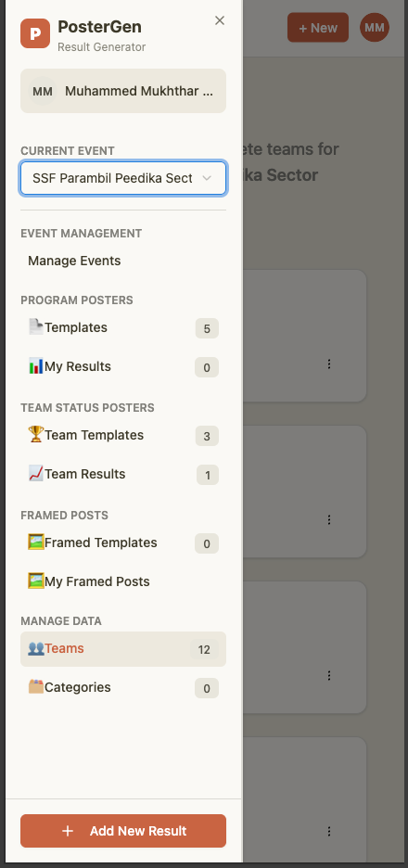
Task: Click the Team Results count badge
Action: [x=208, y=475]
